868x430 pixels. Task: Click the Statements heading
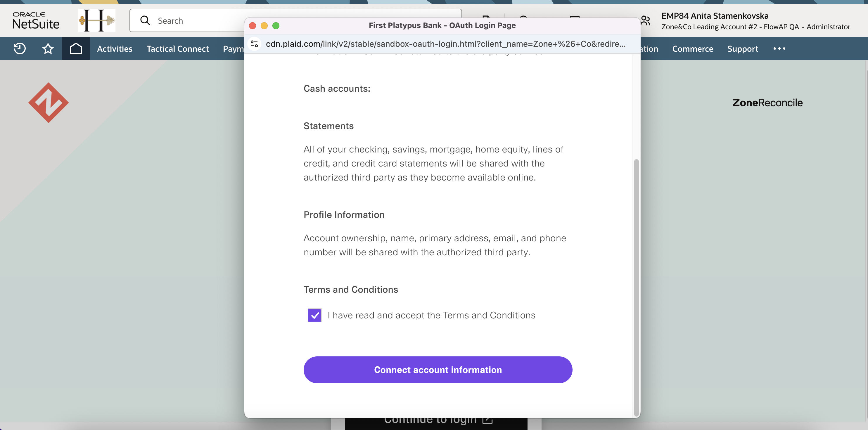coord(328,126)
